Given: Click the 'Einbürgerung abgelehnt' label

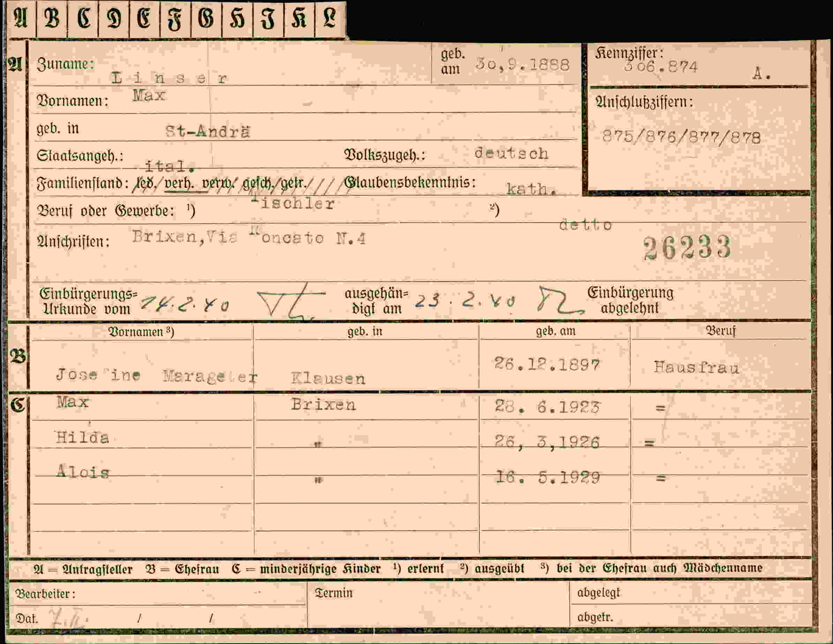Looking at the screenshot, I should tap(630, 300).
